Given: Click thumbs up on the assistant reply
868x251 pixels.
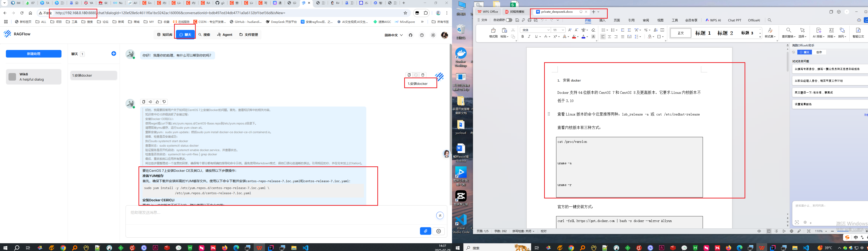Looking at the screenshot, I should click(x=157, y=102).
